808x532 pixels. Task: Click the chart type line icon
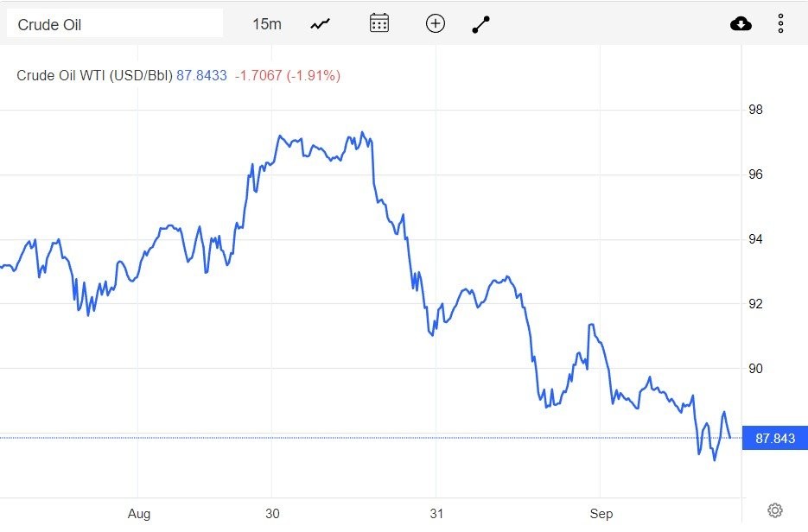pyautogui.click(x=321, y=24)
